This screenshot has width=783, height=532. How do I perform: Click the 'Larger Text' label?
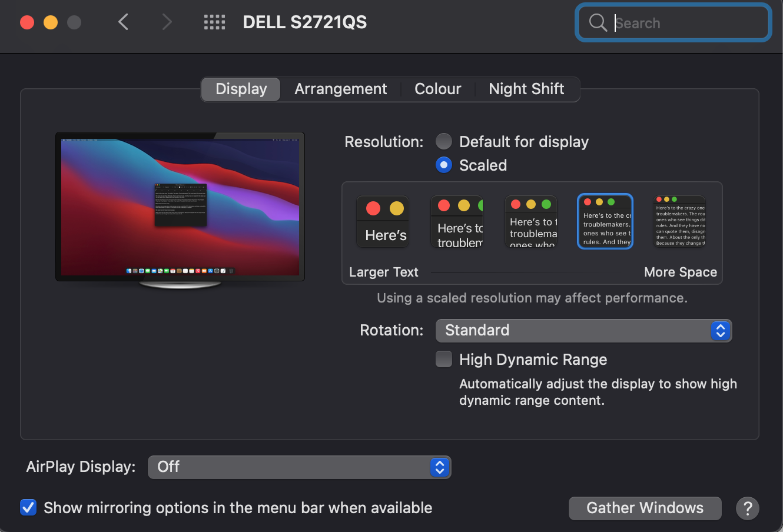tap(384, 272)
